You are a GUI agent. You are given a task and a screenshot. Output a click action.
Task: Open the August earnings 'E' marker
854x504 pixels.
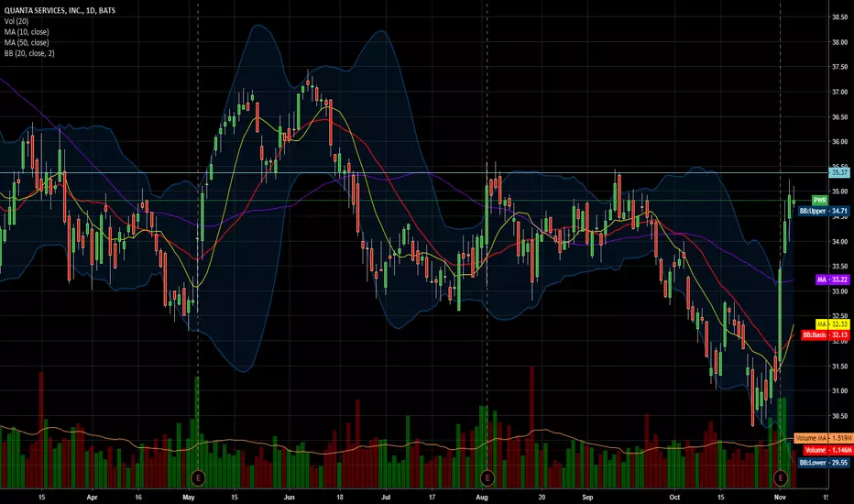(487, 478)
